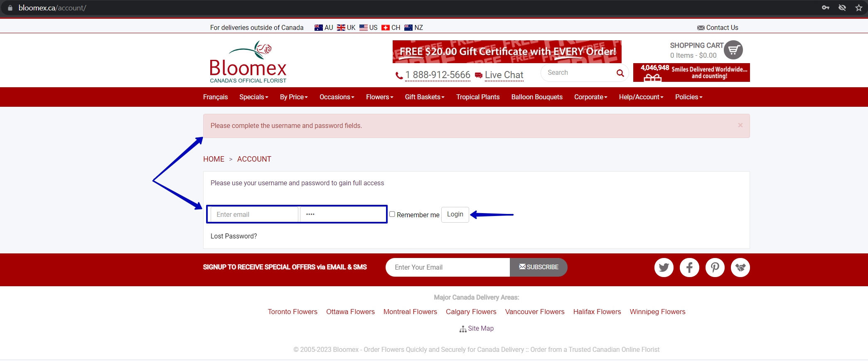Open Twitter social icon
This screenshot has width=868, height=361.
tap(664, 267)
